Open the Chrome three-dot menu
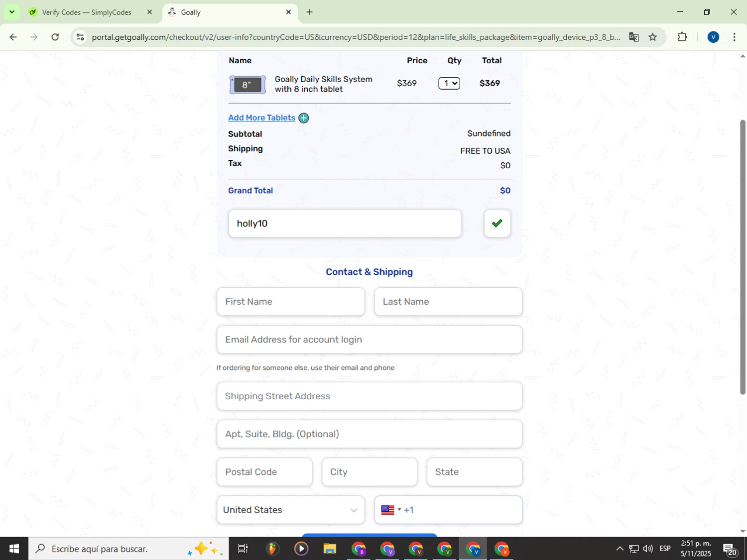Image resolution: width=747 pixels, height=560 pixels. 734,37
